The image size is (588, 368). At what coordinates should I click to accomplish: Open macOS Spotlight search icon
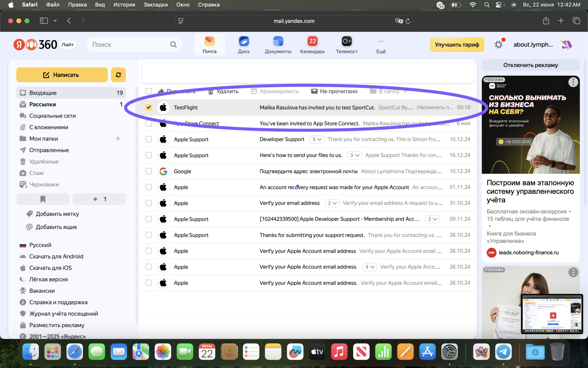click(487, 5)
